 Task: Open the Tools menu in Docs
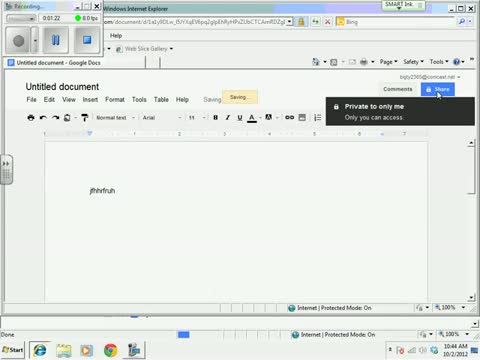click(x=139, y=100)
